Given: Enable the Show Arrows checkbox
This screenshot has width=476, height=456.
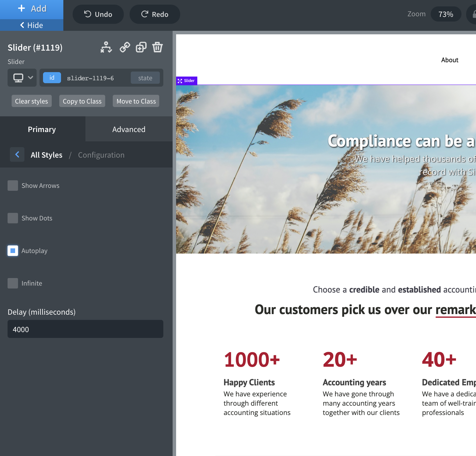Looking at the screenshot, I should pos(13,186).
